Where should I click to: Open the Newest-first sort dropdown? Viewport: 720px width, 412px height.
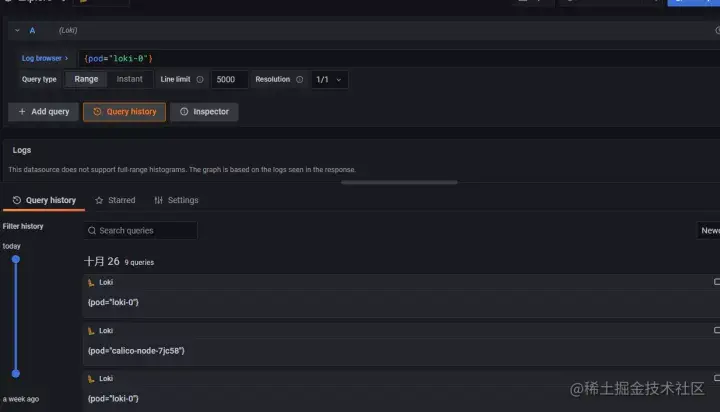[709, 231]
